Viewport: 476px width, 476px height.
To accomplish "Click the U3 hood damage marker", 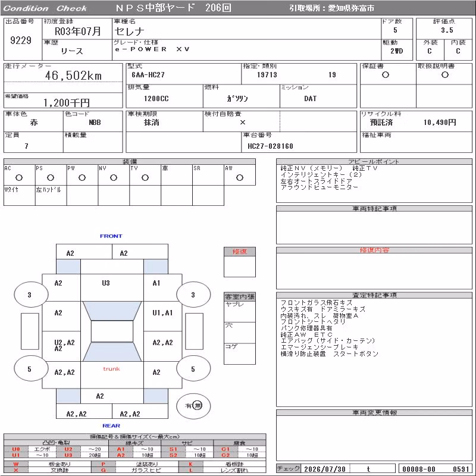I will pos(106,283).
